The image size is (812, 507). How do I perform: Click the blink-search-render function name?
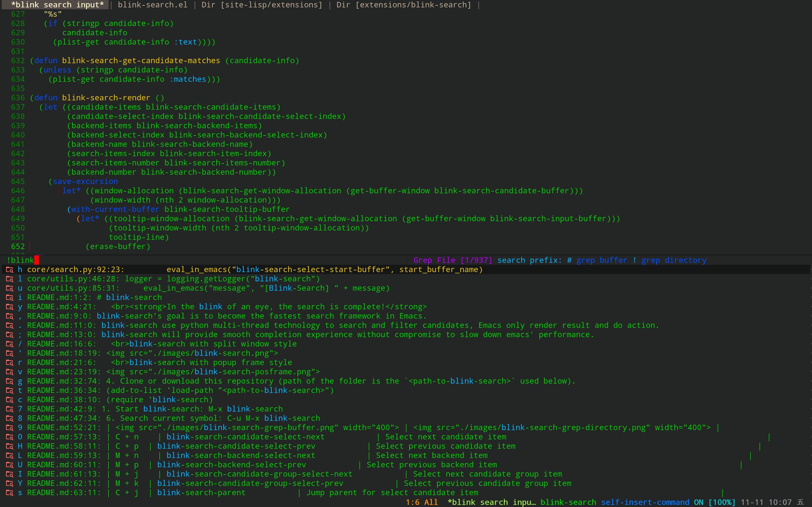pyautogui.click(x=106, y=98)
